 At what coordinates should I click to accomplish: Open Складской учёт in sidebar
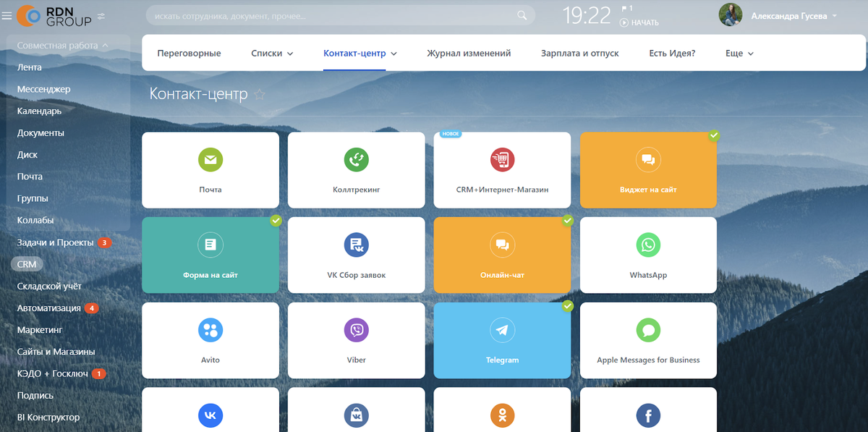pos(48,286)
